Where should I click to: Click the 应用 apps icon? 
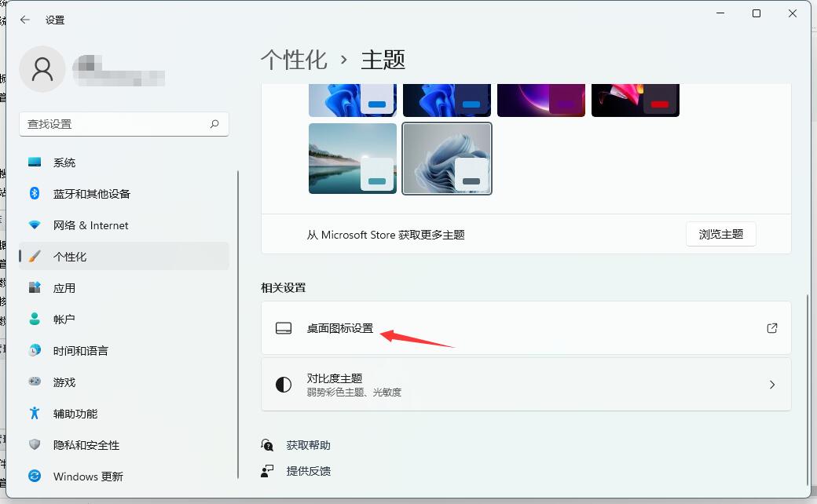[x=35, y=287]
